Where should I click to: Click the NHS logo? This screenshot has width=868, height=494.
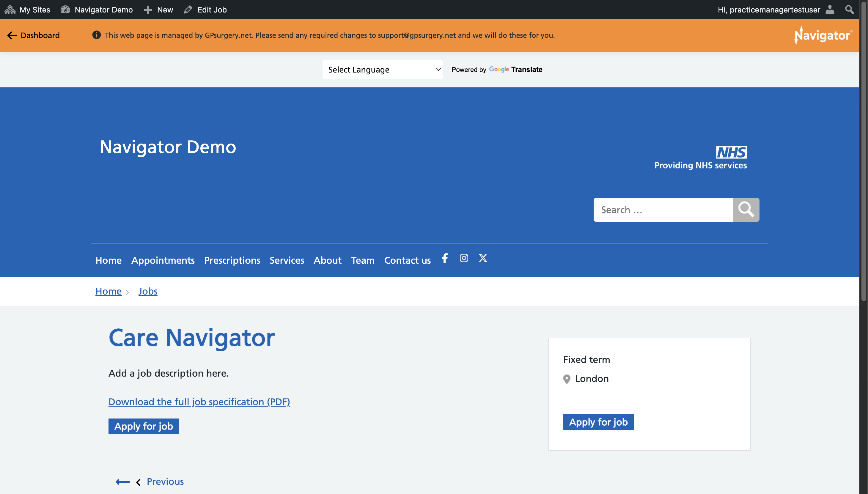point(731,152)
